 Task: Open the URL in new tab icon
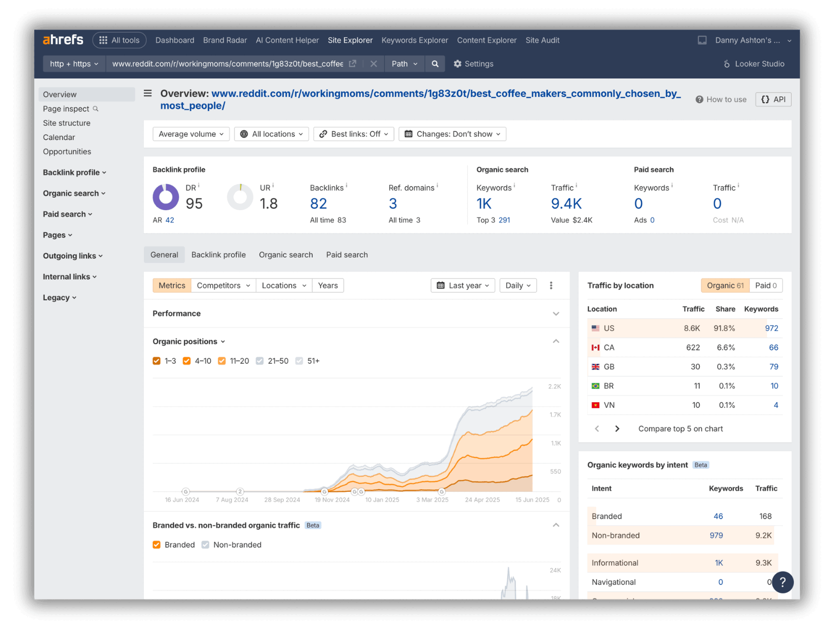click(x=352, y=64)
